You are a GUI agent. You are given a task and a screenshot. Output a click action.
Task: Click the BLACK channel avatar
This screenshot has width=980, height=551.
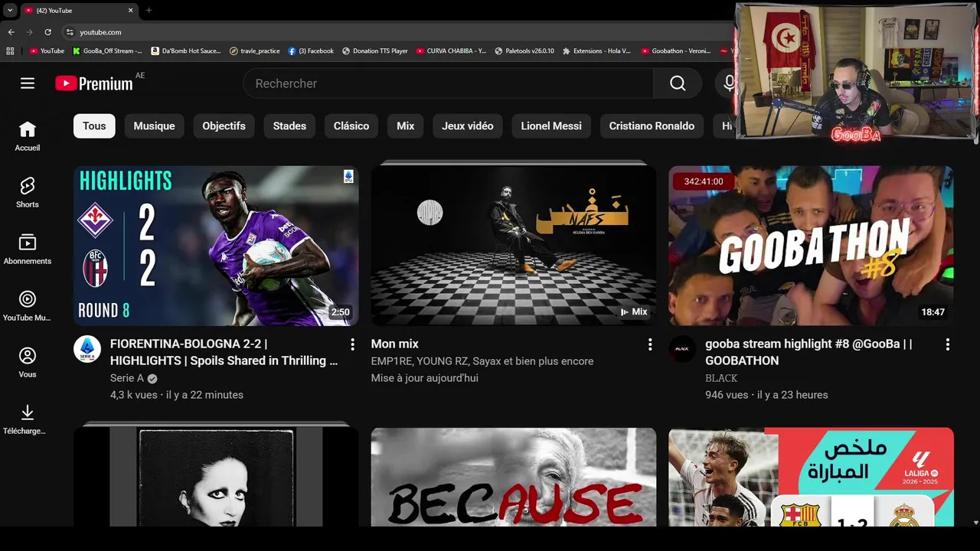(682, 349)
